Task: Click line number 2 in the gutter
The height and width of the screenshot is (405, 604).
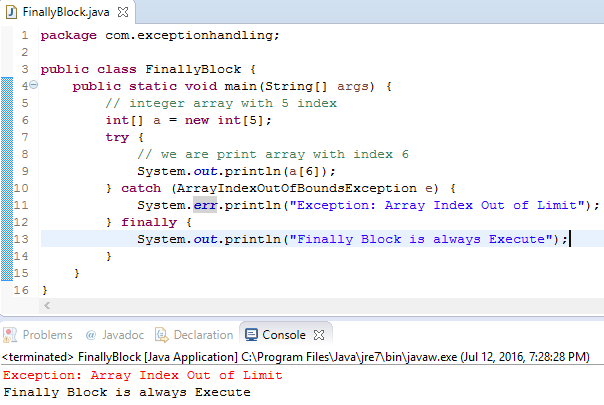Action: (x=25, y=52)
